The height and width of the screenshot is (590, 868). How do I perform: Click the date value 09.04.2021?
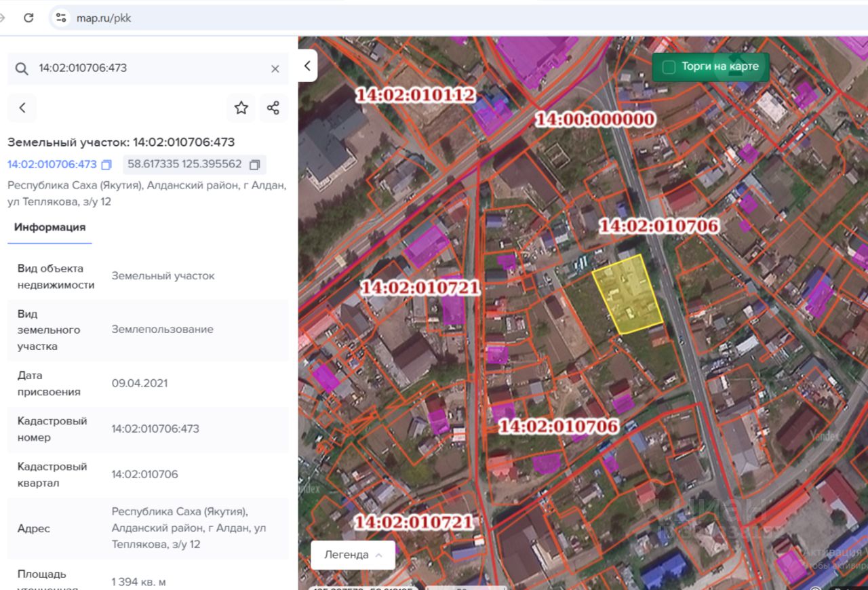pyautogui.click(x=140, y=383)
